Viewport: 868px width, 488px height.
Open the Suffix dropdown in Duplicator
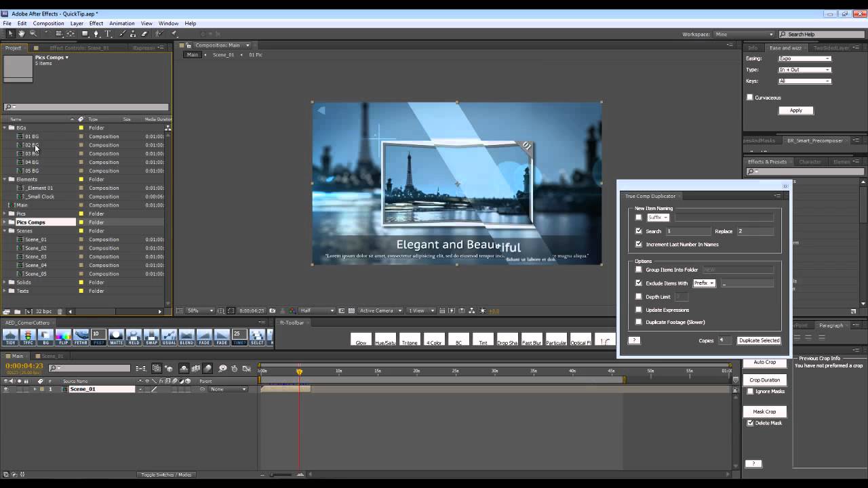[658, 218]
